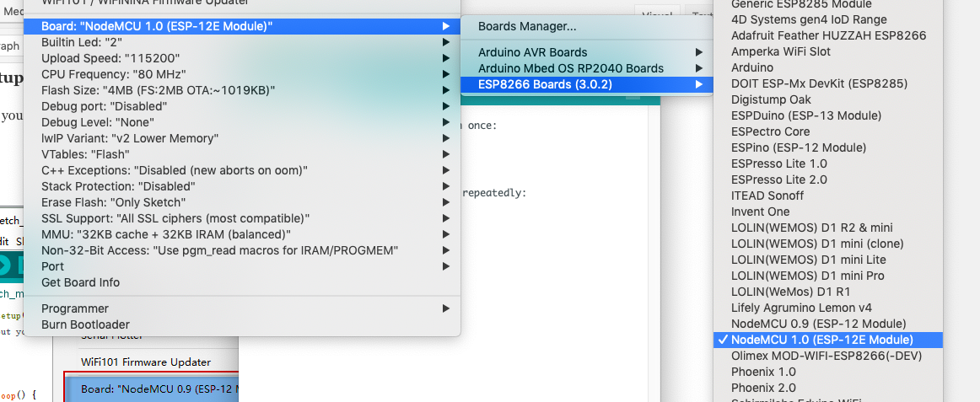Open Debug port "Disabled" submenu
Screen dimensions: 980x402
(x=242, y=106)
